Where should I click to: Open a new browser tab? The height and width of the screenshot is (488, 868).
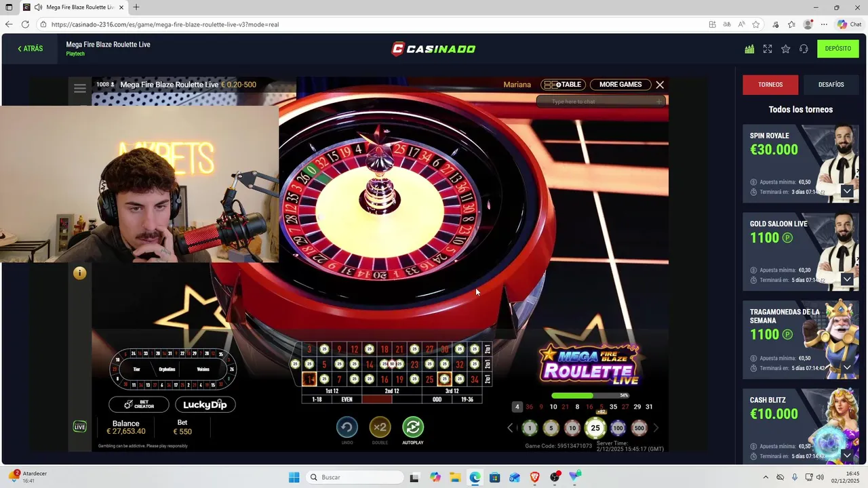136,7
